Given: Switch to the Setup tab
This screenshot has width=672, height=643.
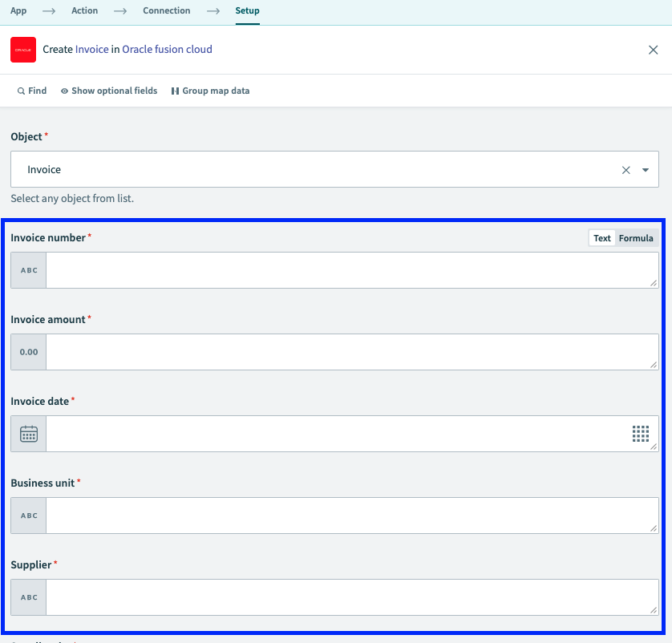Looking at the screenshot, I should click(247, 10).
